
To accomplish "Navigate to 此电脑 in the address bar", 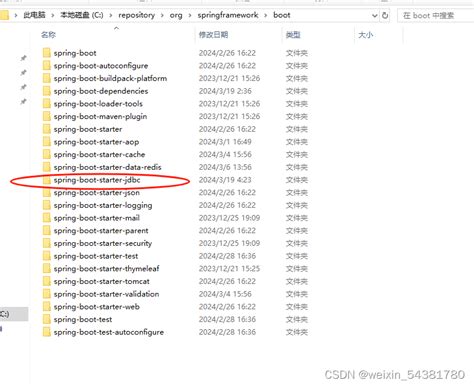I will (x=34, y=15).
